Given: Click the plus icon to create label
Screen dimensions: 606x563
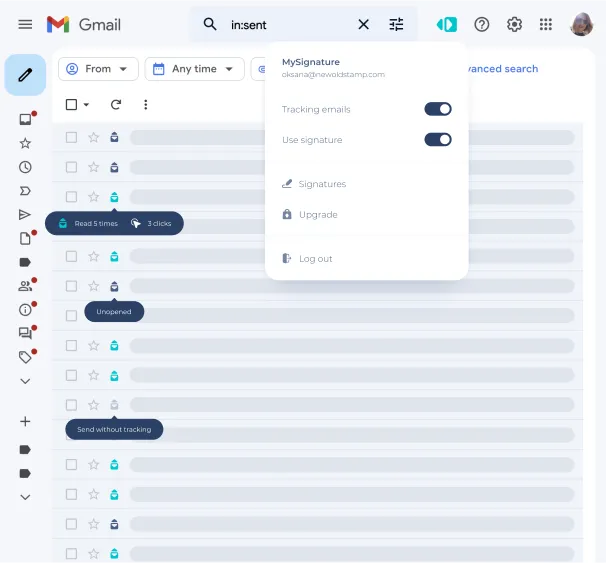Looking at the screenshot, I should [25, 421].
